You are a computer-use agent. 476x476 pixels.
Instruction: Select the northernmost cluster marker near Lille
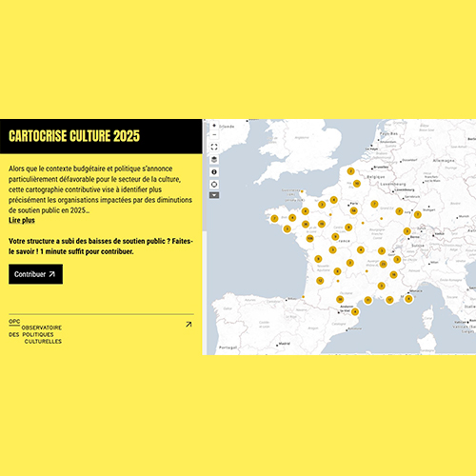350,171
